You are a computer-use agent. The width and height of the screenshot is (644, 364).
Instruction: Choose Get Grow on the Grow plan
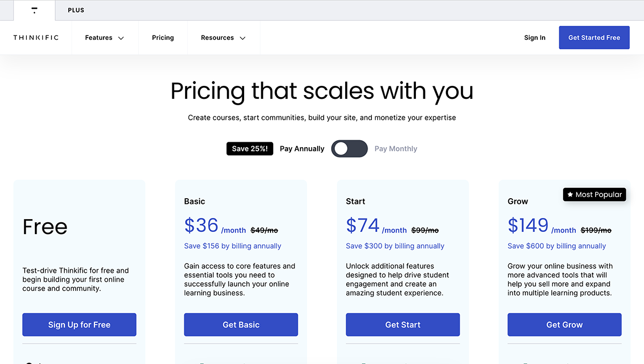(x=564, y=324)
